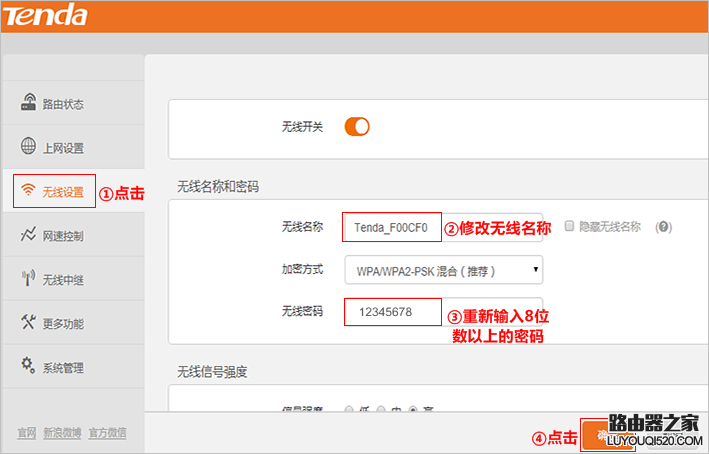This screenshot has height=454, width=709.
Task: Click the orange confirm button
Action: 598,434
